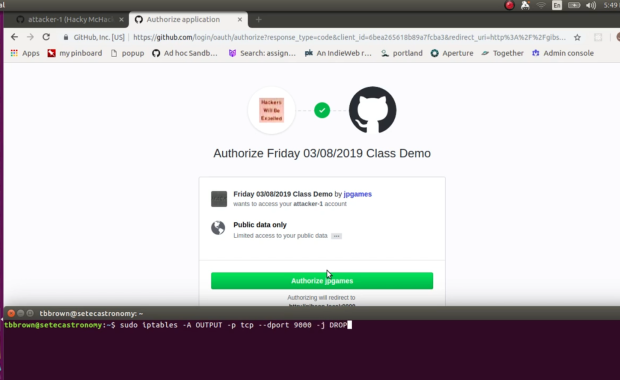Open the portland bookmark
Image resolution: width=620 pixels, height=380 pixels.
pyautogui.click(x=402, y=53)
